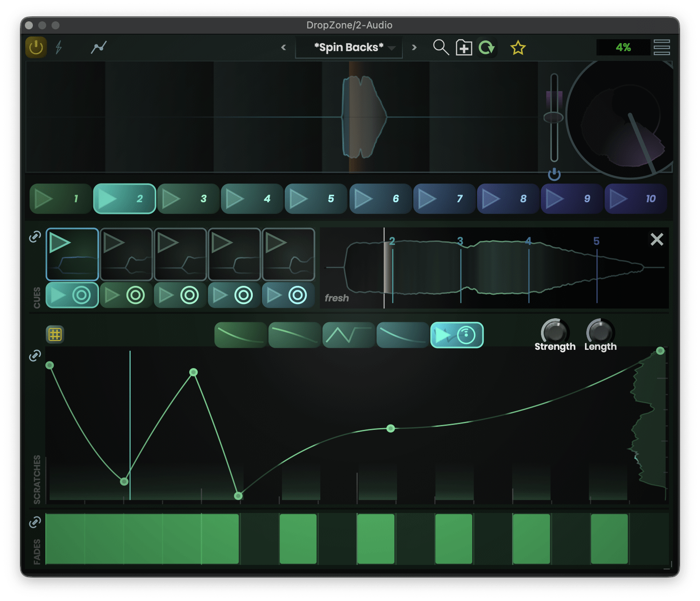700x601 pixels.
Task: Trigger play pad 5
Action: tap(316, 199)
